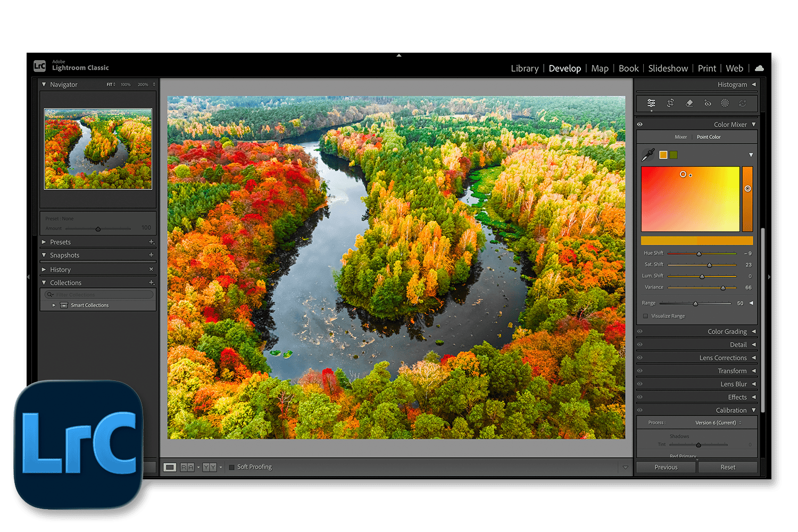Clear History with the X icon
798x532 pixels.
[x=151, y=270]
